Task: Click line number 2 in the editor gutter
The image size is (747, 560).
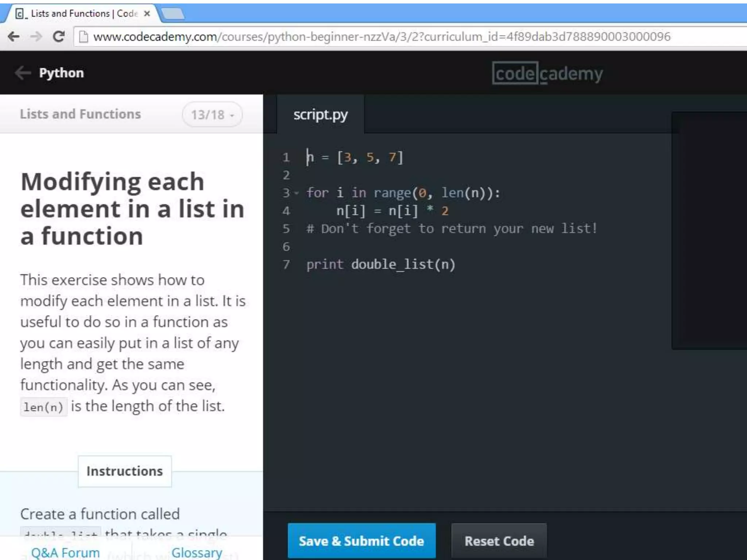Action: [286, 175]
